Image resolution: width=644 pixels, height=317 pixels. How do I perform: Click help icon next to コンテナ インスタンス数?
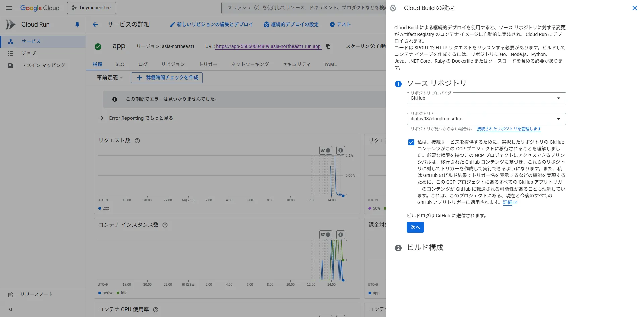coord(165,225)
